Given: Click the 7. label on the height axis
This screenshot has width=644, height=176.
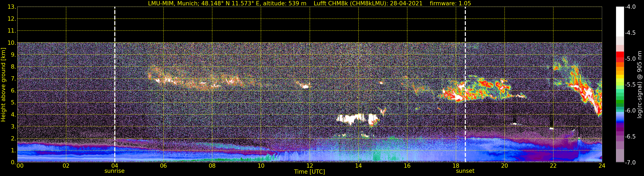Looking at the screenshot, I should coord(13,79).
